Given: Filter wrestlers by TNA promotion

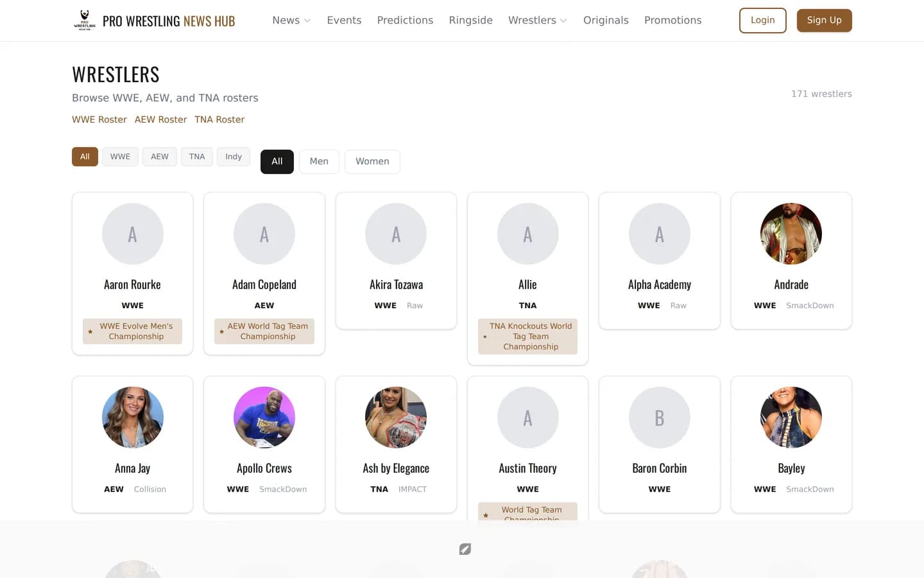Looking at the screenshot, I should tap(197, 157).
